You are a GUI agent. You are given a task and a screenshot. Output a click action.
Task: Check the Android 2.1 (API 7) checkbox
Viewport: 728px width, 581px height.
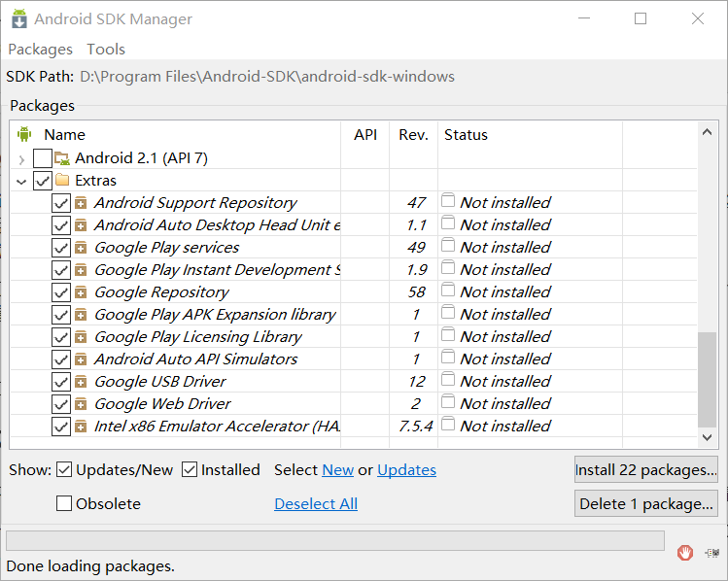coord(42,158)
